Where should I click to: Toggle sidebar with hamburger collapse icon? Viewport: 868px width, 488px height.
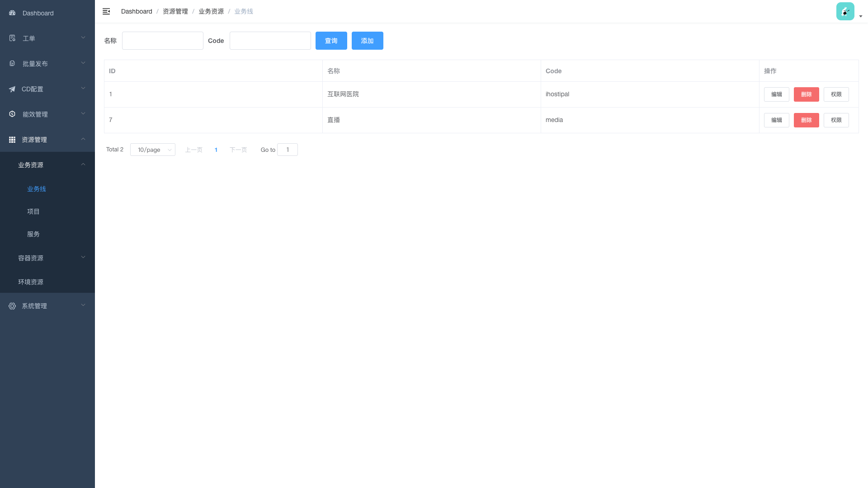(106, 11)
